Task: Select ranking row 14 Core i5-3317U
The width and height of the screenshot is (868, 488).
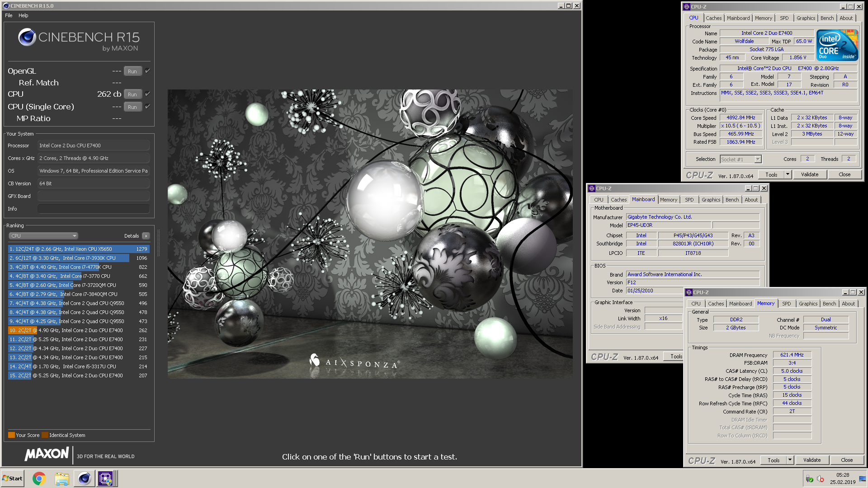Action: (x=79, y=366)
